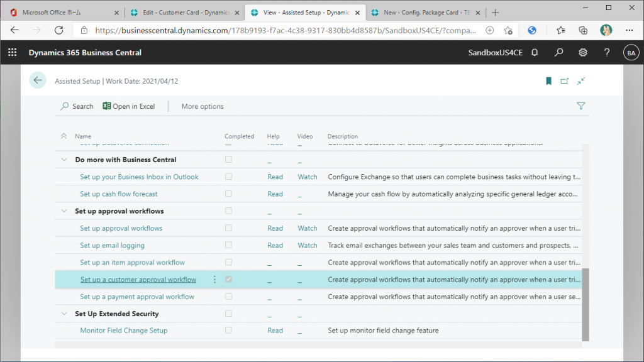Toggle checked Completed for customer approval workflow
Image resolution: width=644 pixels, height=362 pixels.
tap(228, 279)
